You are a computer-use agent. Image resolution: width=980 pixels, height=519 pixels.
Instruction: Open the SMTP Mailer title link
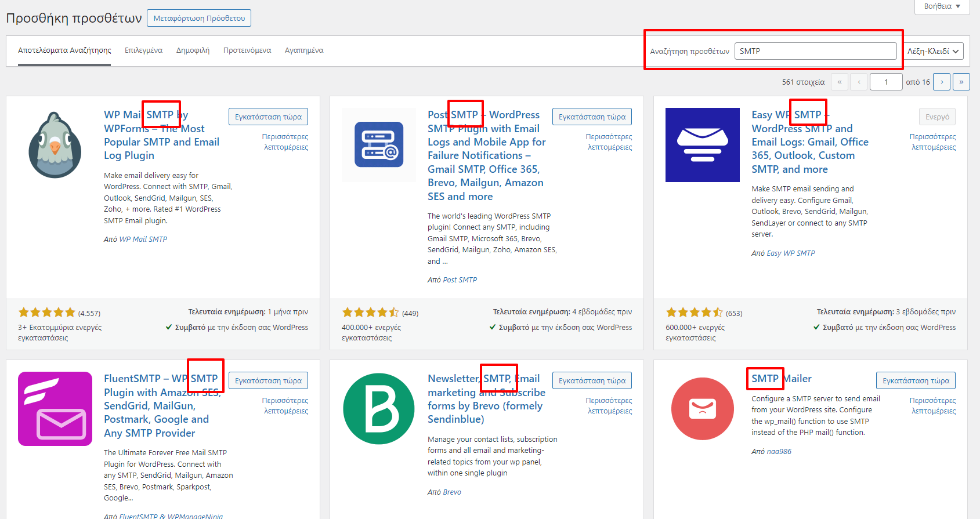point(782,379)
